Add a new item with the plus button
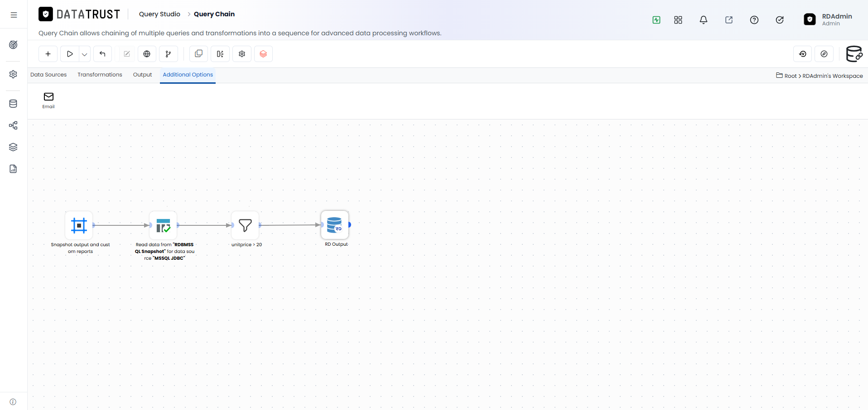This screenshot has height=410, width=868. [x=48, y=54]
